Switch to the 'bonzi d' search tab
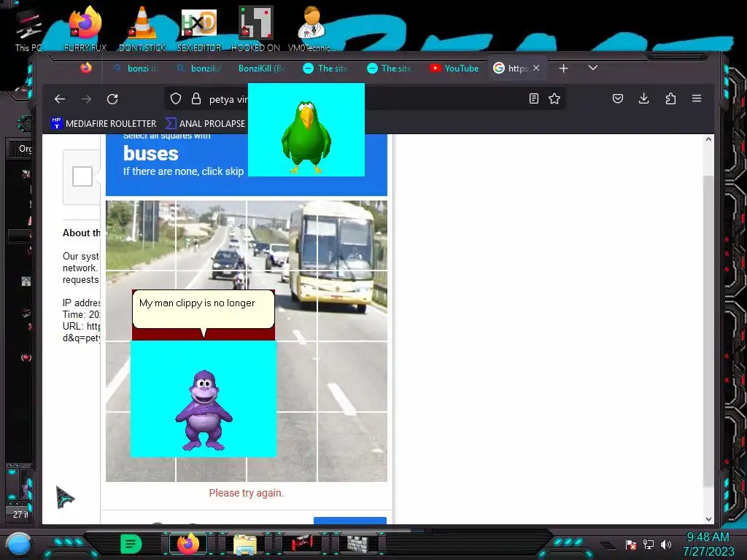This screenshot has height=560, width=747. coord(136,68)
